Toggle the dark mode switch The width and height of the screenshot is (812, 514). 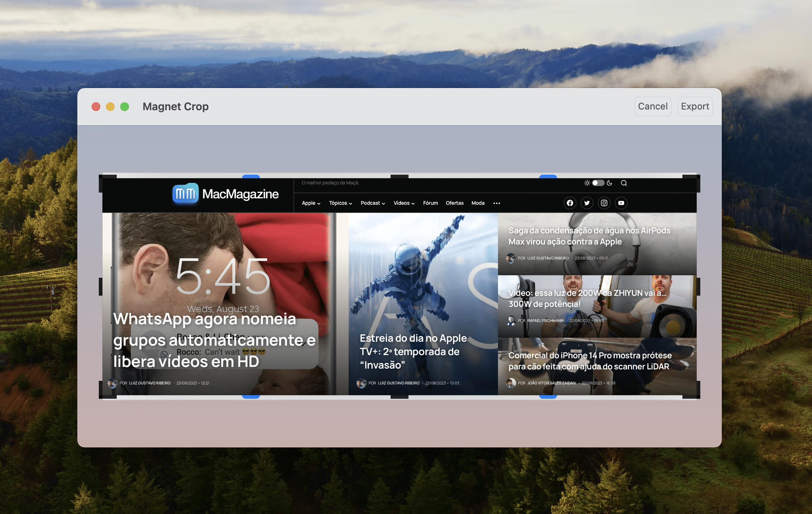point(598,183)
